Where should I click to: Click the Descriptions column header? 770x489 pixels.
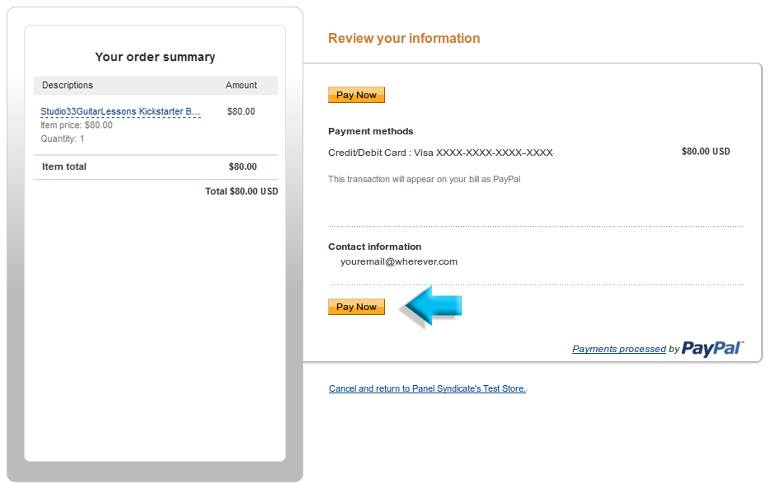(67, 85)
